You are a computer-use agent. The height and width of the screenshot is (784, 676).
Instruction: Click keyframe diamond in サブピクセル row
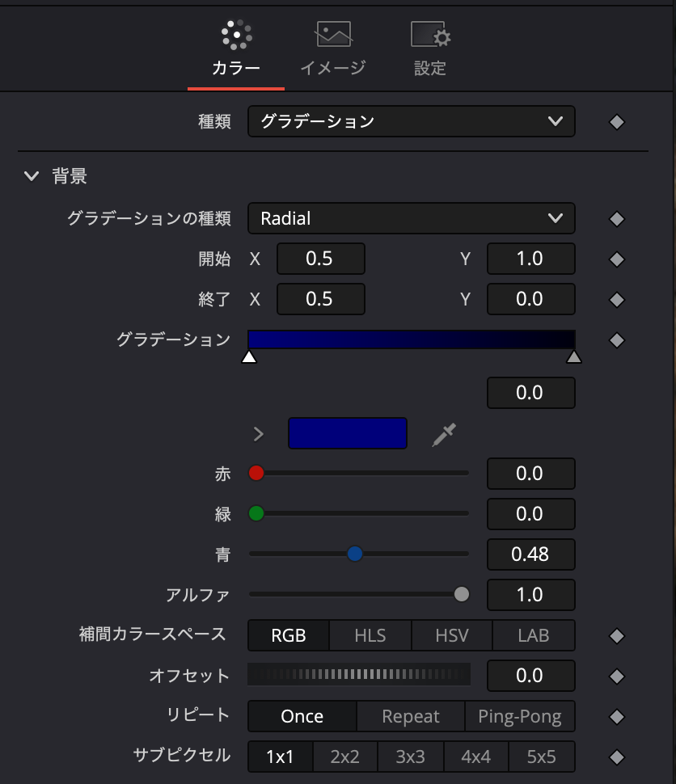tap(616, 757)
